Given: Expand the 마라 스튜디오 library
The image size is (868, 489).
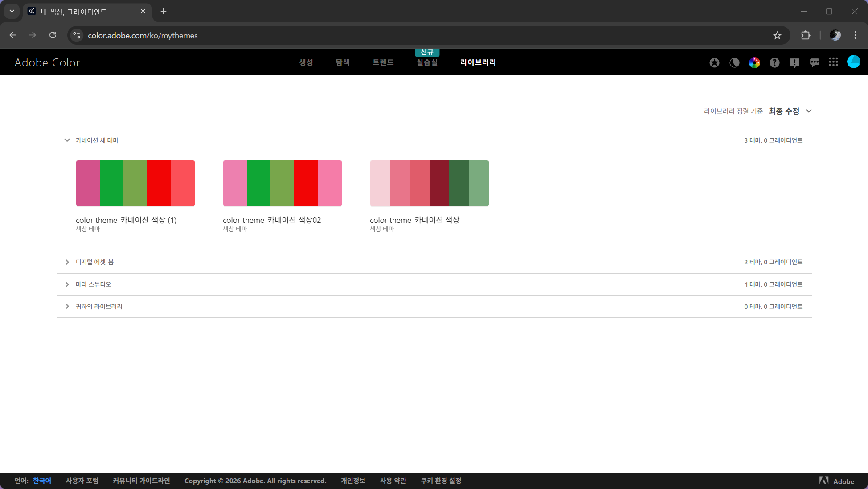Looking at the screenshot, I should tap(67, 284).
